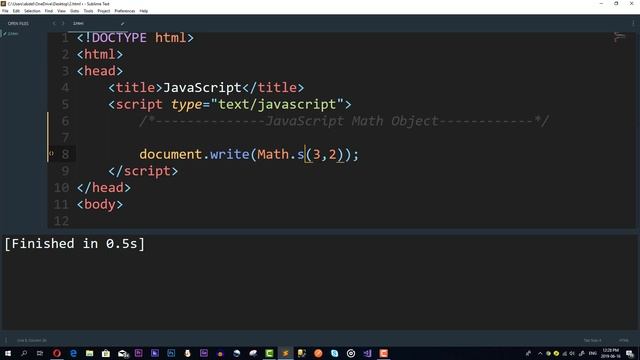This screenshot has width=640, height=360.
Task: Open the Selection menu
Action: 32,11
